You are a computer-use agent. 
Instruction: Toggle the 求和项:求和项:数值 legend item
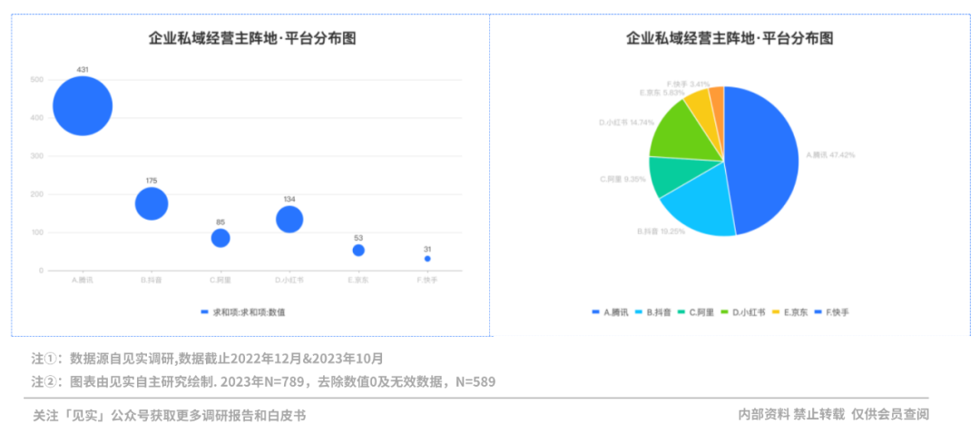click(247, 312)
